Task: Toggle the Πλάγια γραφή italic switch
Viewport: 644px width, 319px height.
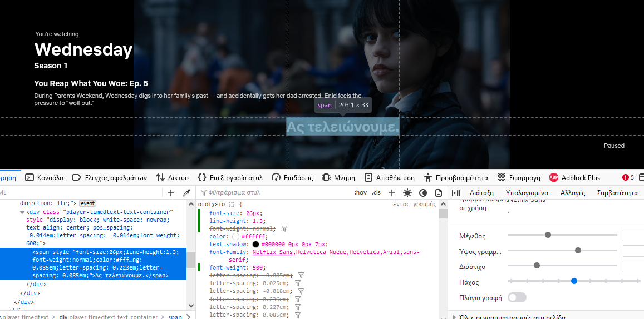Action: 517,298
